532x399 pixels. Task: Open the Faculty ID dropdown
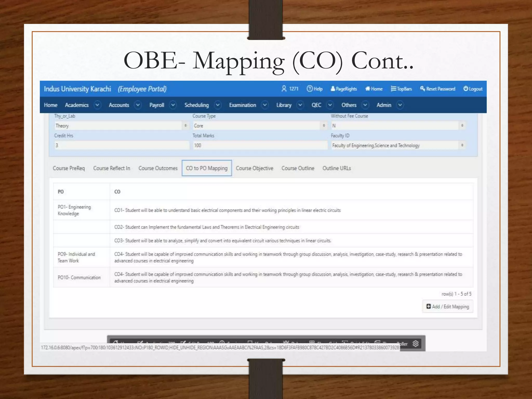click(x=398, y=145)
